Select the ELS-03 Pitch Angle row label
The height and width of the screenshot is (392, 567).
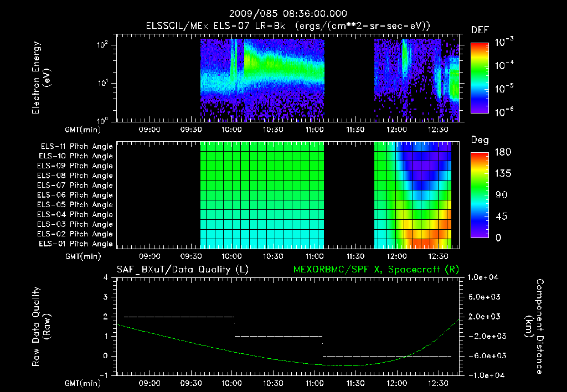point(75,224)
